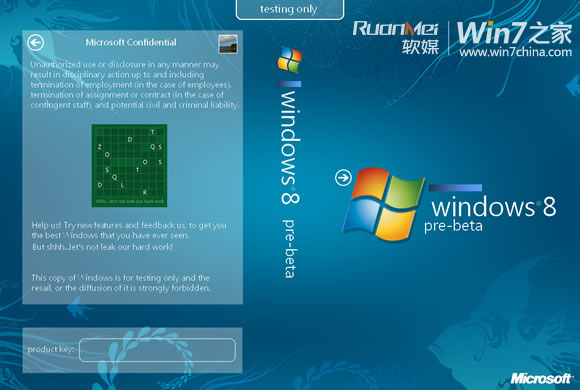Screen dimensions: 580x390
Task: Click letter L tile in green grid
Action: click(x=122, y=185)
